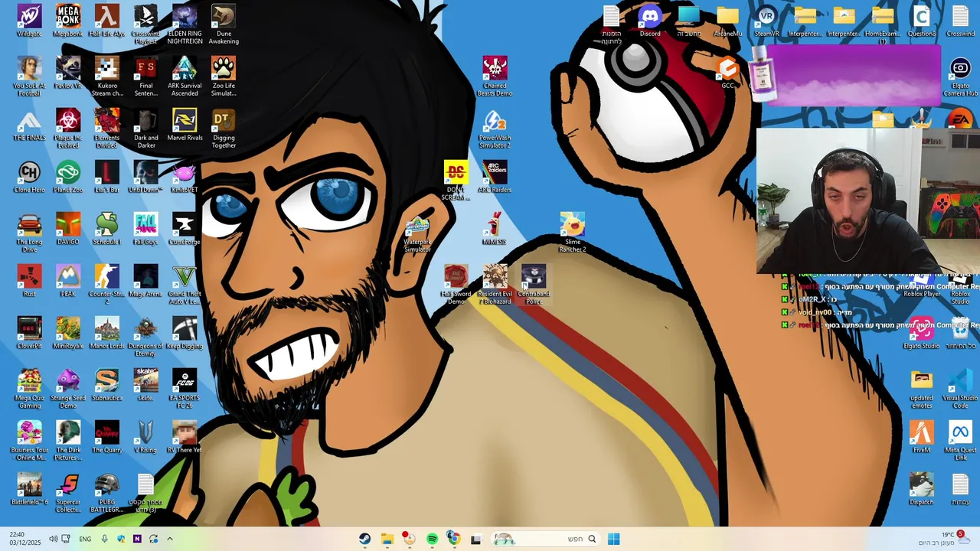Image resolution: width=980 pixels, height=551 pixels.
Task: Click the Manor Lords icon
Action: [x=107, y=333]
